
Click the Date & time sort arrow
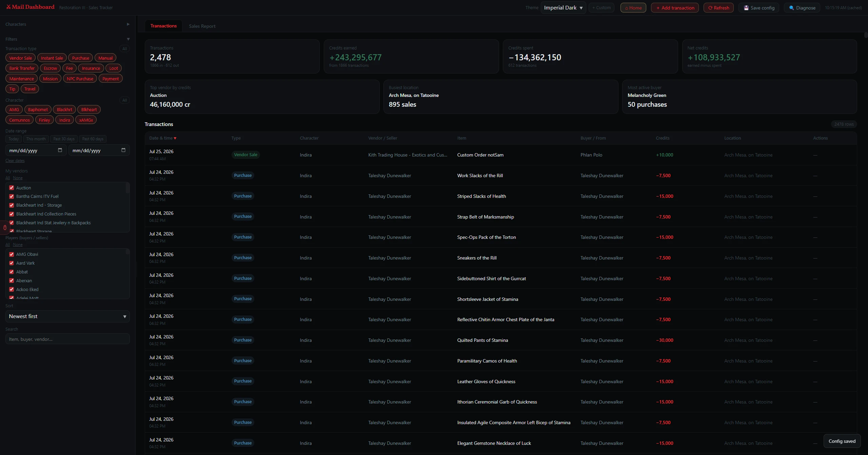point(175,138)
